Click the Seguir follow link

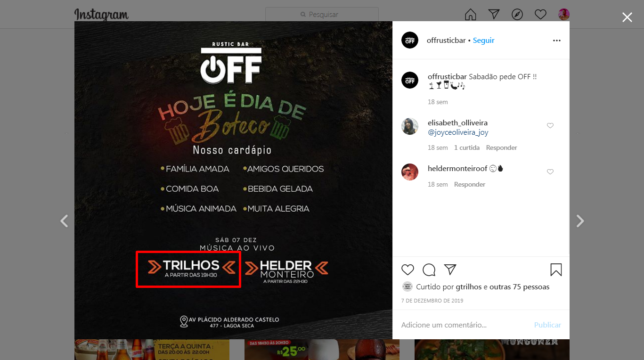pos(484,41)
